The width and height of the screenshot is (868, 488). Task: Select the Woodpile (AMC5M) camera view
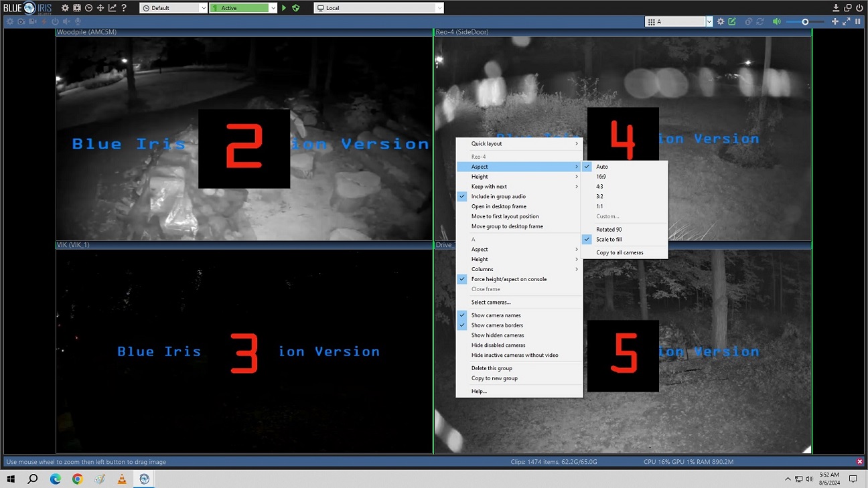[244, 135]
